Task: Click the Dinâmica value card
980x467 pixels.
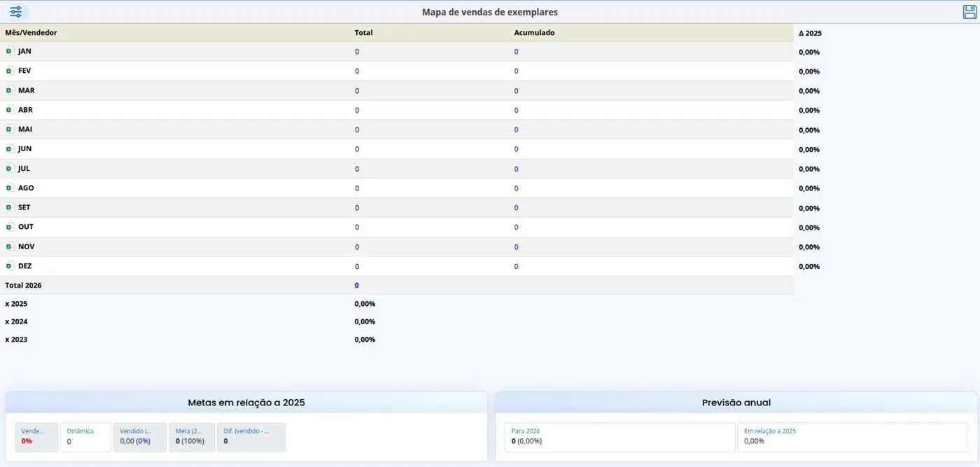Action: click(85, 437)
